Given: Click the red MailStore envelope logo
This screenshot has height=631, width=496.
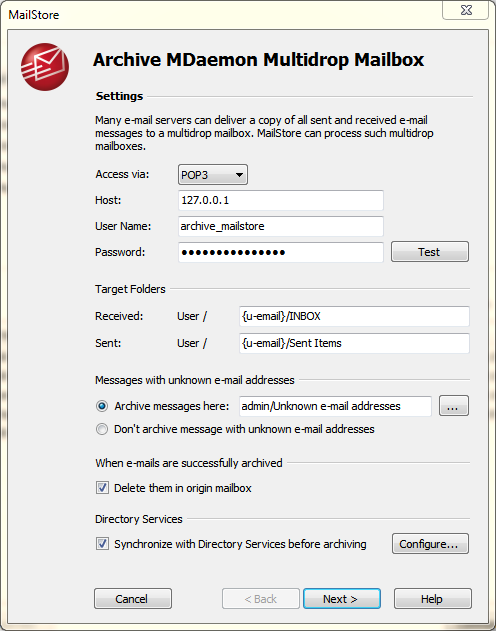Looking at the screenshot, I should pyautogui.click(x=45, y=67).
